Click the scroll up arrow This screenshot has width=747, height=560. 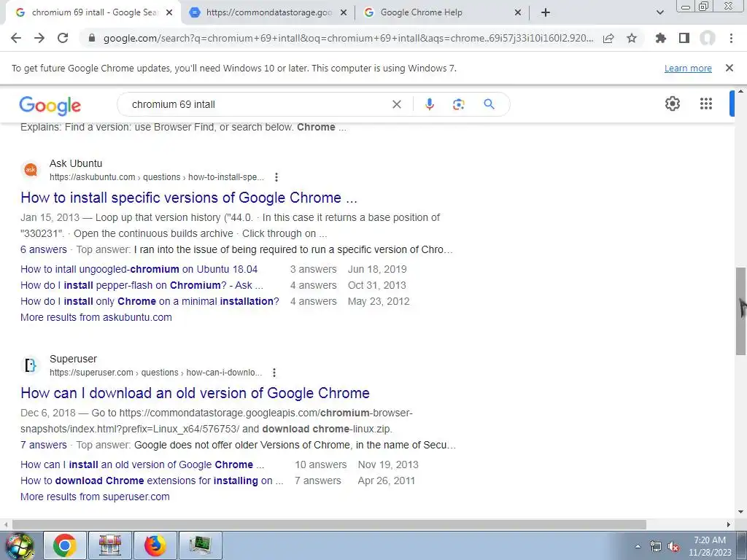741,91
